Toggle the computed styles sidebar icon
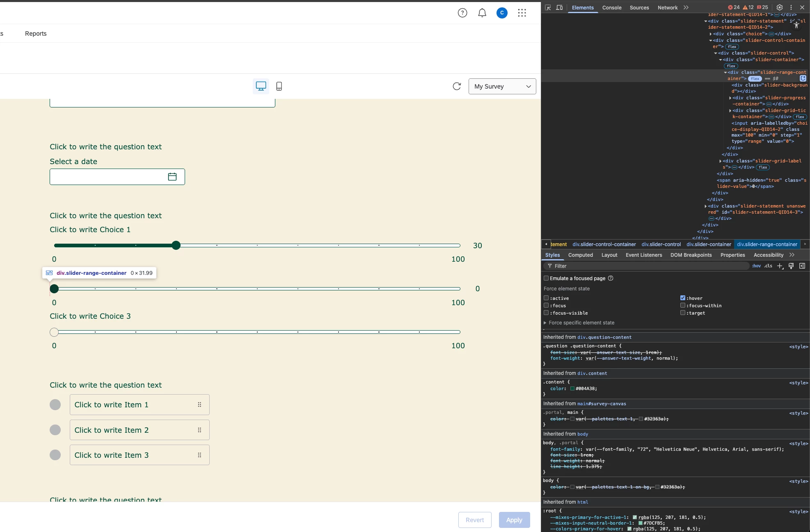810x532 pixels. coord(802,266)
